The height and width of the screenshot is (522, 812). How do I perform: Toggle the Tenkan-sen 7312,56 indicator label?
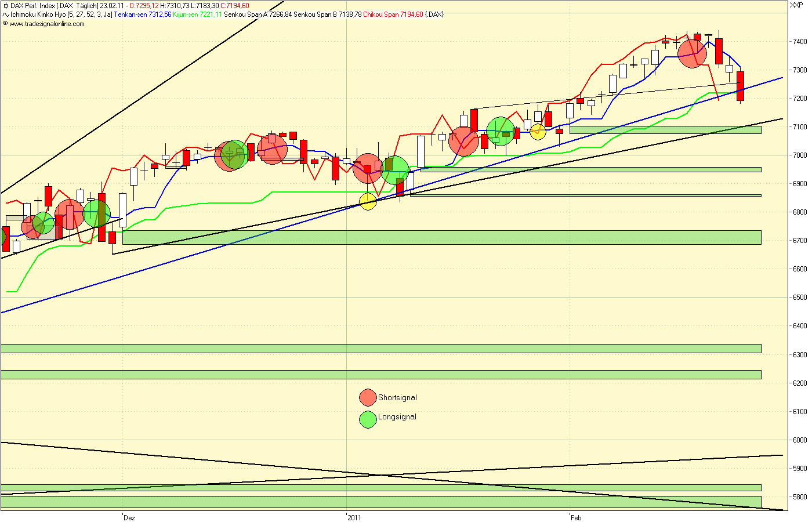143,16
